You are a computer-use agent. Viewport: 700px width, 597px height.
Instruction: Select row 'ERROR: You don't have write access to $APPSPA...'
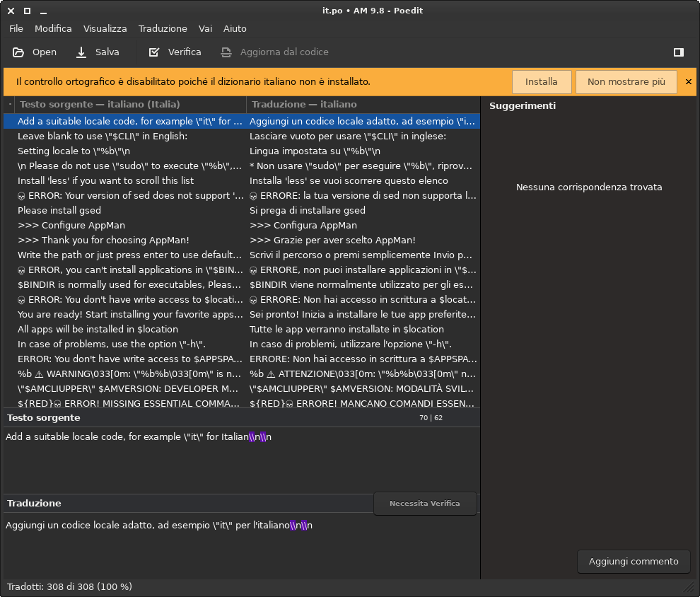click(242, 359)
